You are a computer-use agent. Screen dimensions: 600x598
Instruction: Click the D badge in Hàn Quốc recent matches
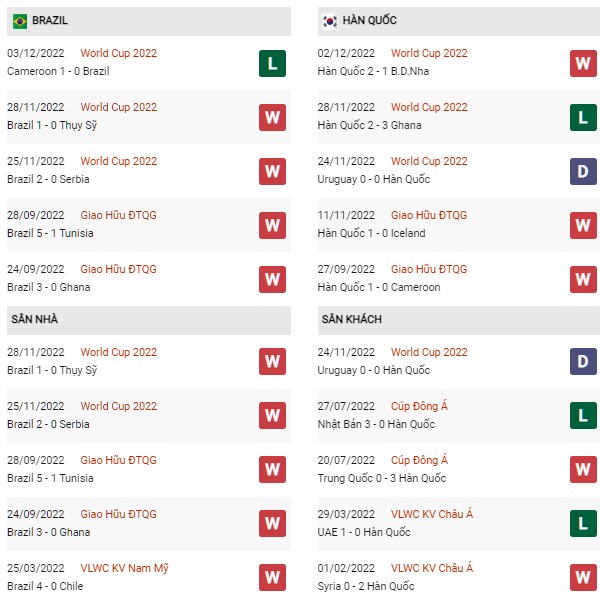click(x=583, y=171)
